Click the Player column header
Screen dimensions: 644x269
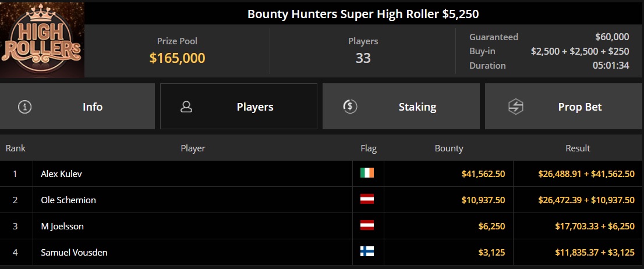pyautogui.click(x=193, y=148)
